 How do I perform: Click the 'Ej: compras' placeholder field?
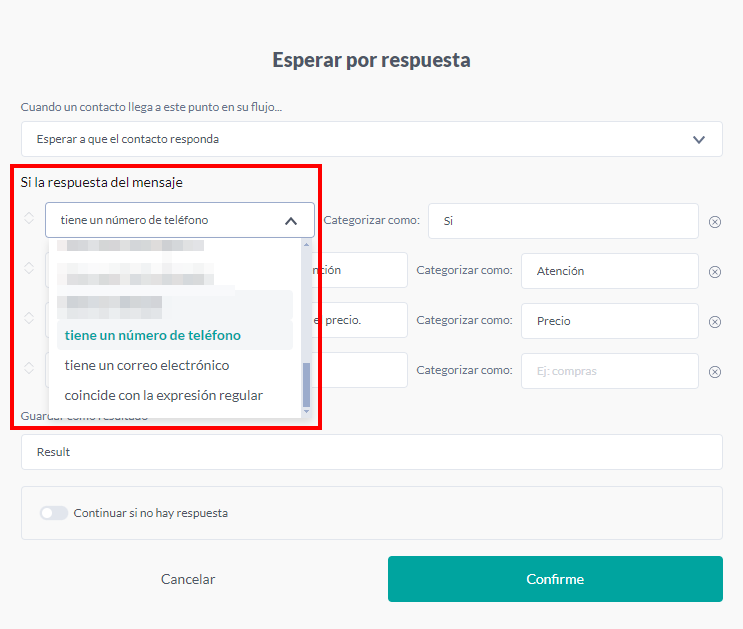[609, 371]
